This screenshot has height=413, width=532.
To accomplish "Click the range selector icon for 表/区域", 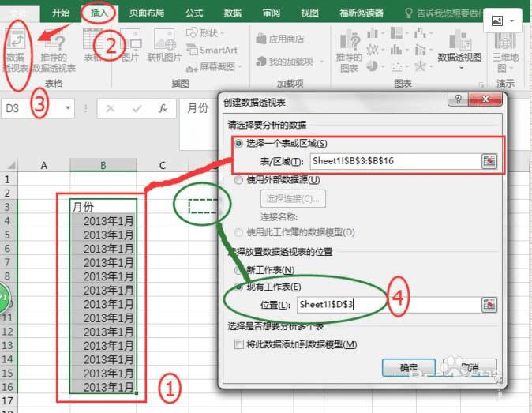I will (489, 161).
